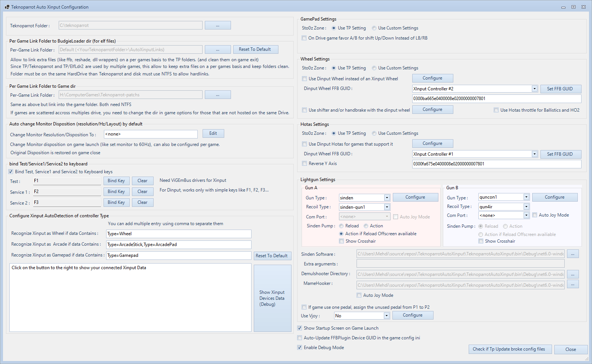Click Show Xinput Devices Data (Debug) button
592x364 pixels.
coord(272,298)
